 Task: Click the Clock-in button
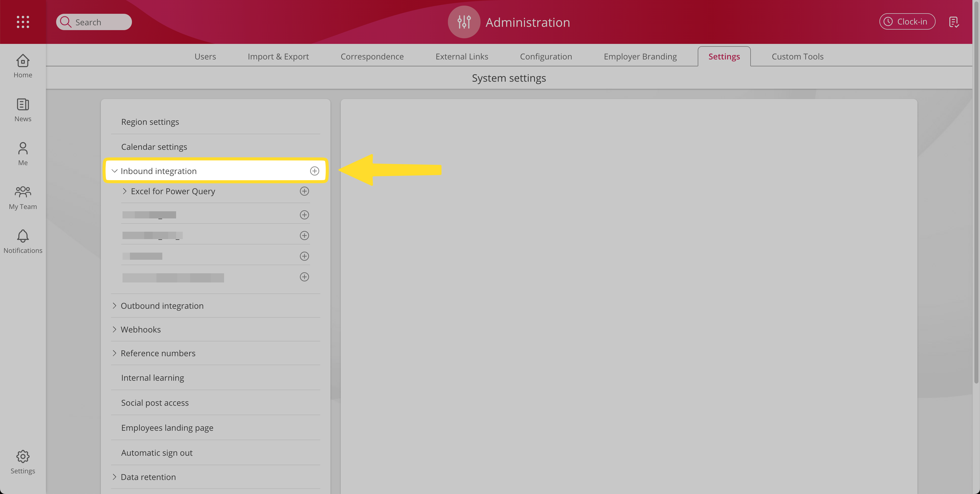point(907,22)
